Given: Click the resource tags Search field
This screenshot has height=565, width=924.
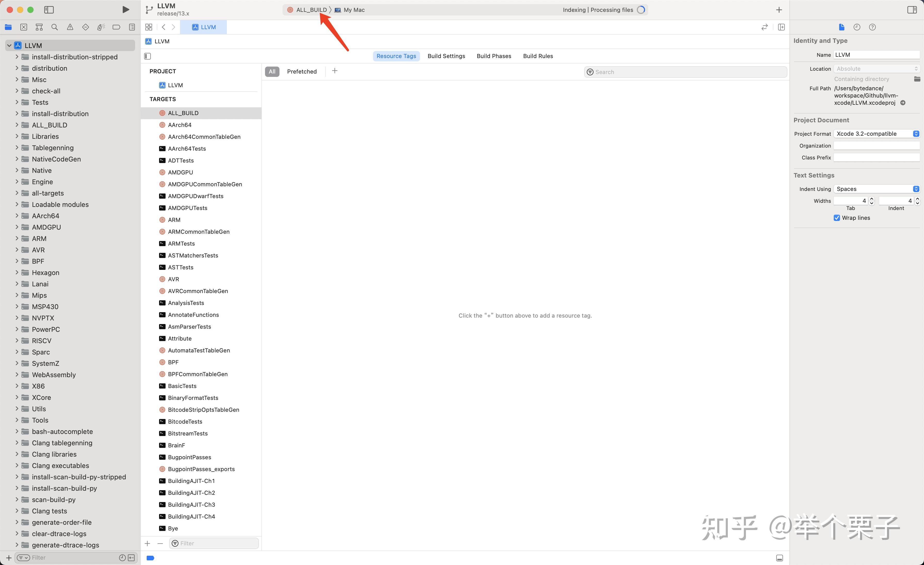Looking at the screenshot, I should pos(686,72).
